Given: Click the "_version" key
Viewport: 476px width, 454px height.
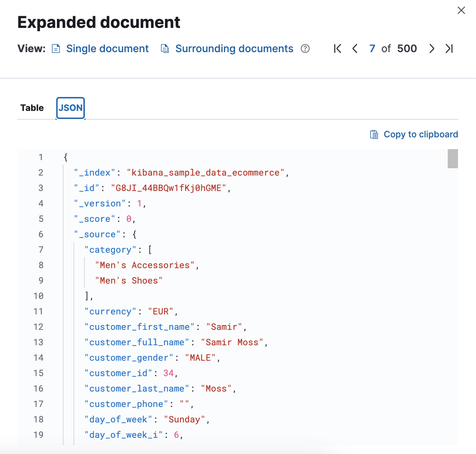Looking at the screenshot, I should point(100,203).
